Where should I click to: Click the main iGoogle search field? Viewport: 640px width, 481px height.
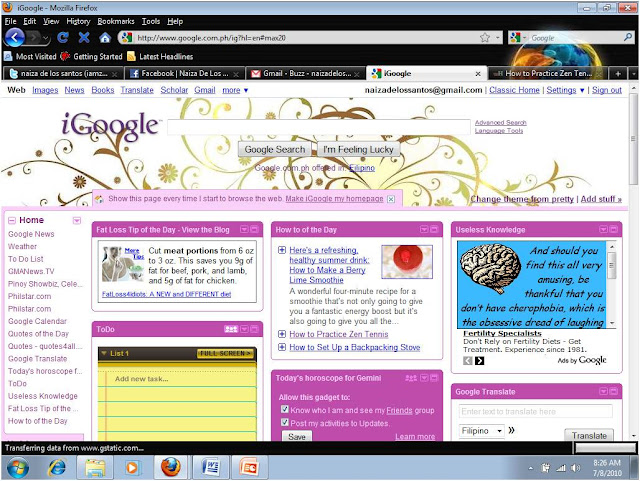(319, 127)
